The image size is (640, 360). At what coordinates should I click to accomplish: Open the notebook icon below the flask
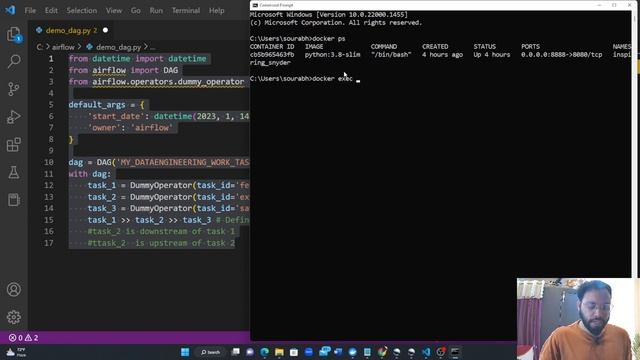point(14,200)
